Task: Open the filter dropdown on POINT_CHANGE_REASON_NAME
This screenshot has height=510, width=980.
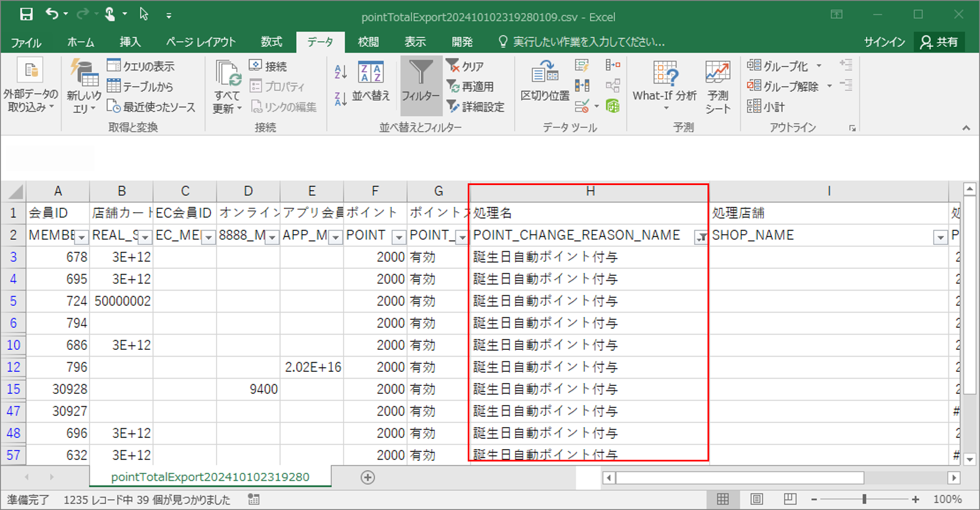Action: coord(701,238)
